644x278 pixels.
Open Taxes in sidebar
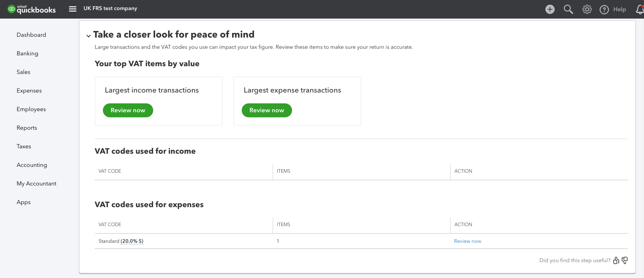24,146
